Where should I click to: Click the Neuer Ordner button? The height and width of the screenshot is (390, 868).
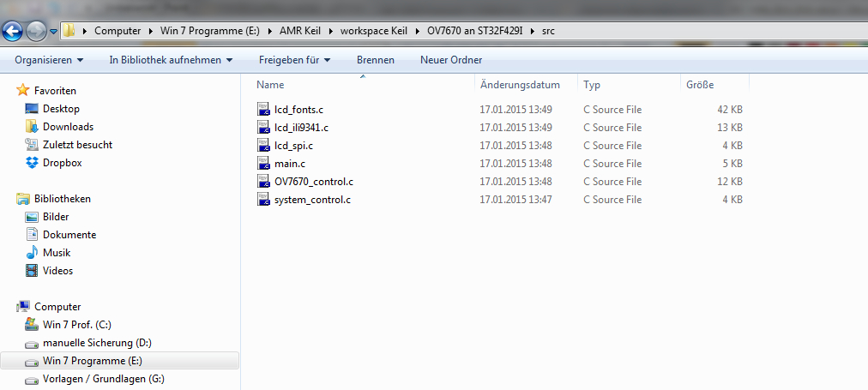tap(451, 60)
